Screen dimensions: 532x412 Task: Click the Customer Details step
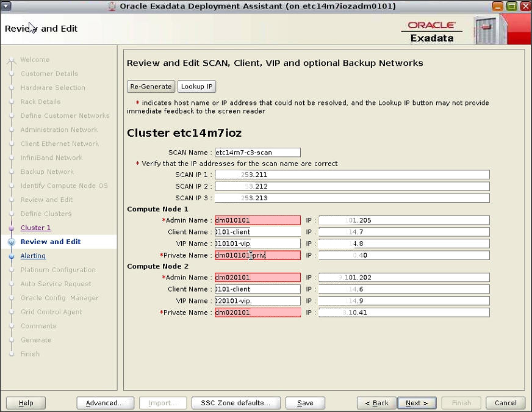point(49,74)
